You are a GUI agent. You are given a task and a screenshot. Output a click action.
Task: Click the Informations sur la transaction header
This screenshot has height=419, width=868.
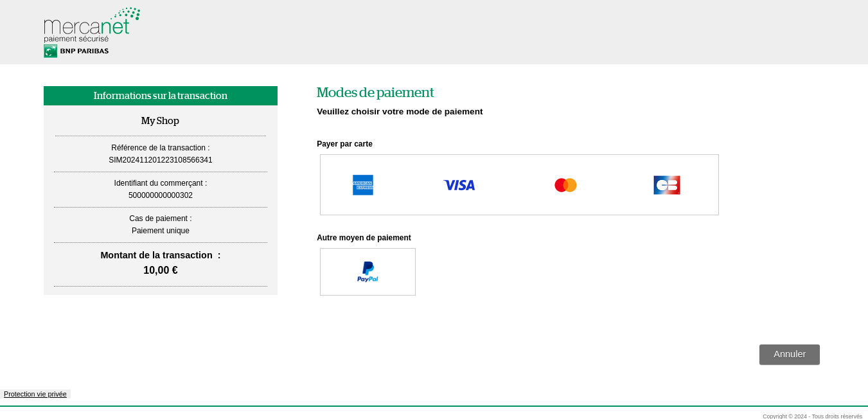coord(160,96)
